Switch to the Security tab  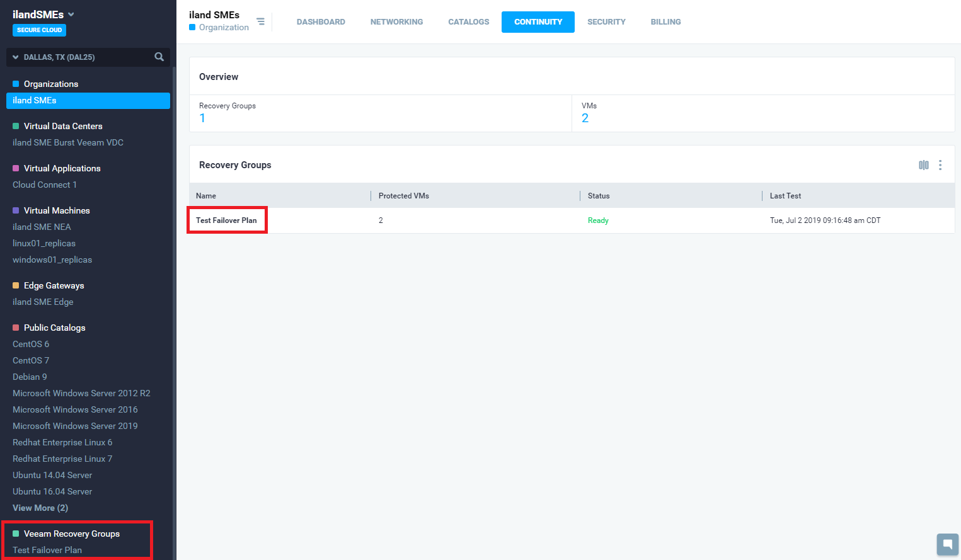coord(606,22)
